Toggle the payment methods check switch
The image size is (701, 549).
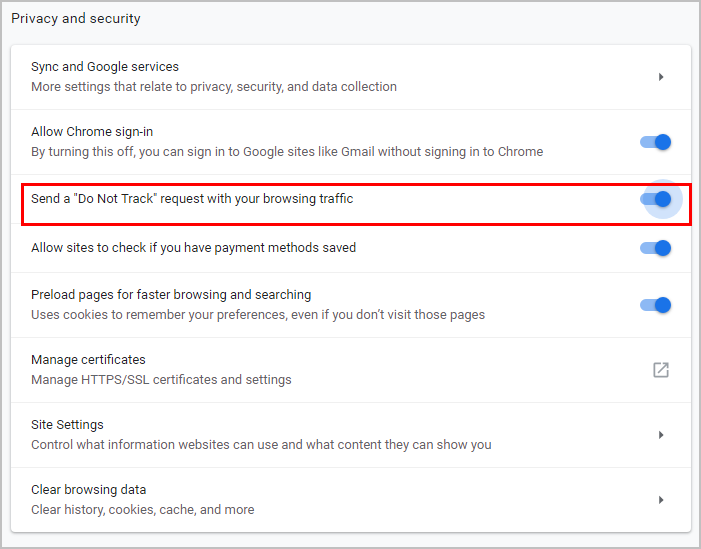(656, 248)
